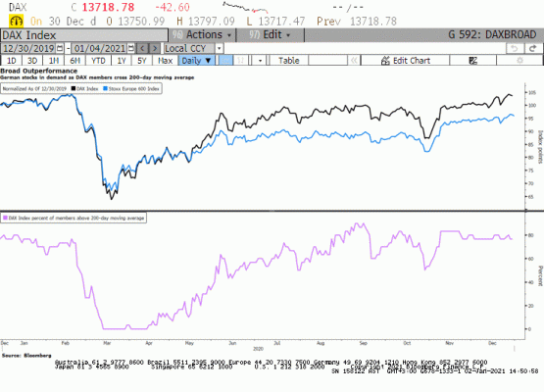The image size is (544, 392).
Task: Expand the chart type dropdown arrow
Action: pos(260,61)
